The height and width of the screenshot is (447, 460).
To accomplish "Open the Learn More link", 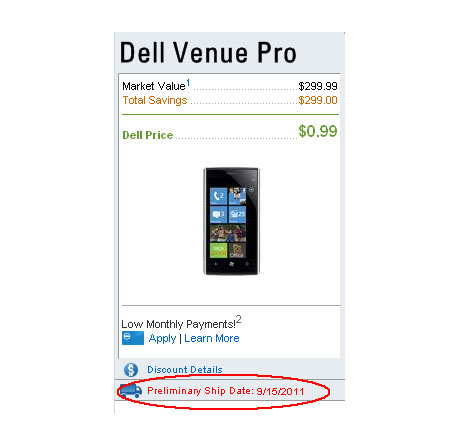I will click(212, 338).
